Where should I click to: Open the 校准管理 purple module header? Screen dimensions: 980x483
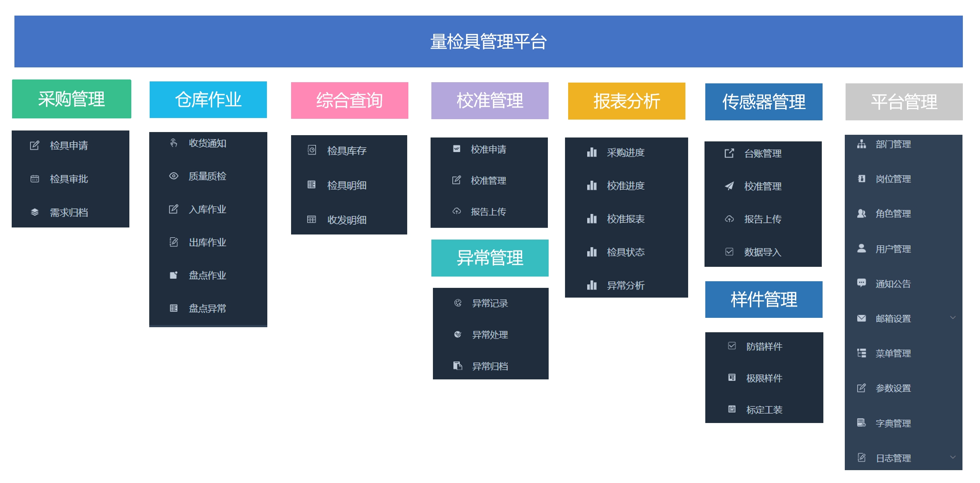(490, 100)
